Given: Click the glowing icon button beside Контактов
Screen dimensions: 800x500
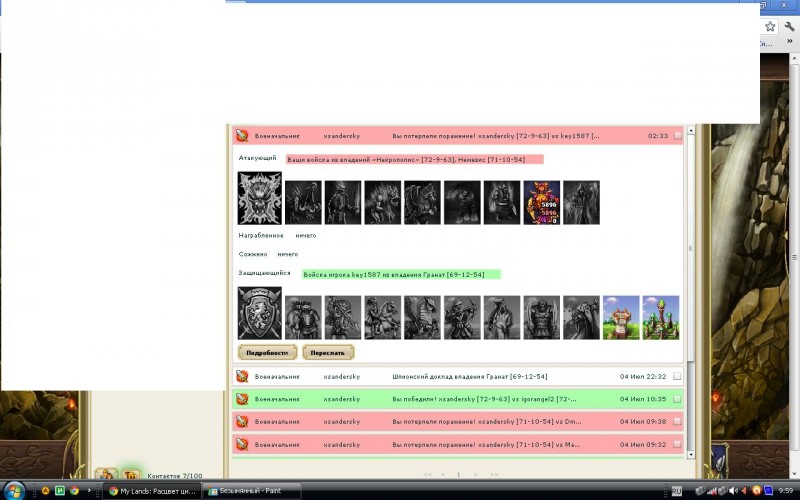Looking at the screenshot, I should [131, 474].
